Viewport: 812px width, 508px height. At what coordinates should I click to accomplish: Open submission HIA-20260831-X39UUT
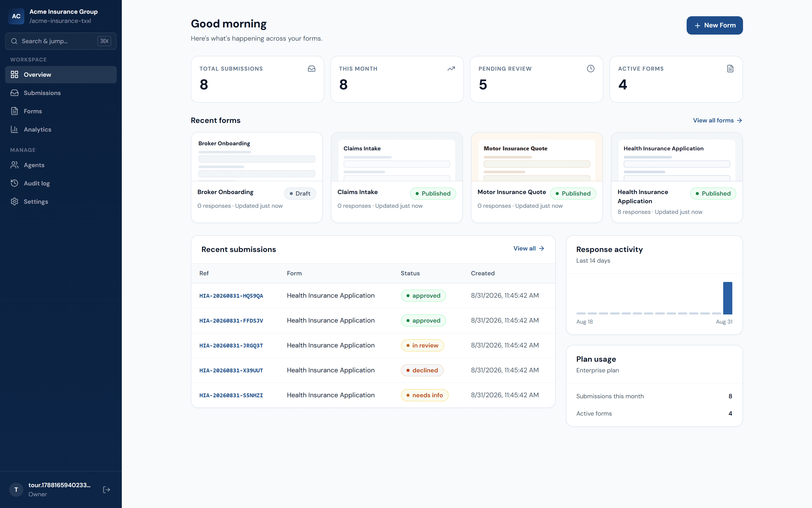pos(231,370)
